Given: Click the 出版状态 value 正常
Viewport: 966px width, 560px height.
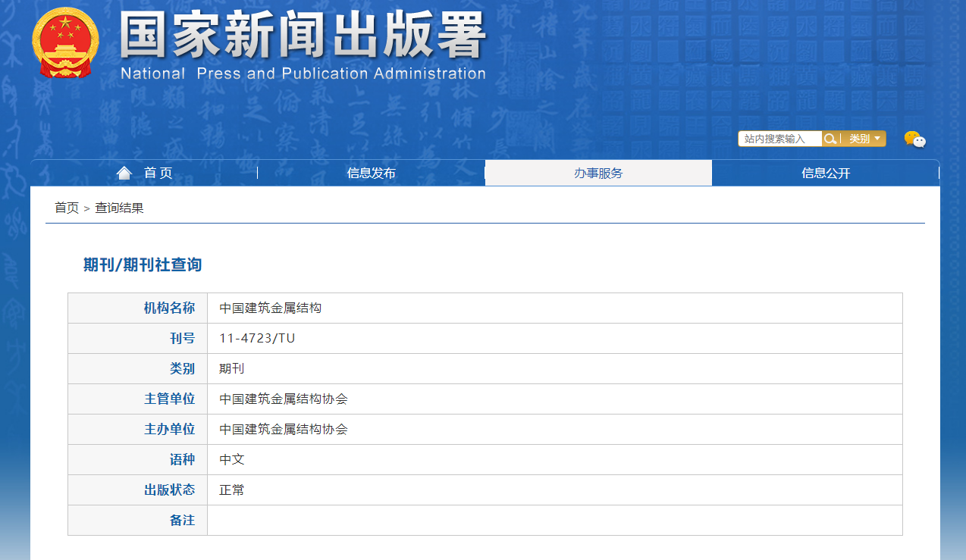Looking at the screenshot, I should 232,490.
